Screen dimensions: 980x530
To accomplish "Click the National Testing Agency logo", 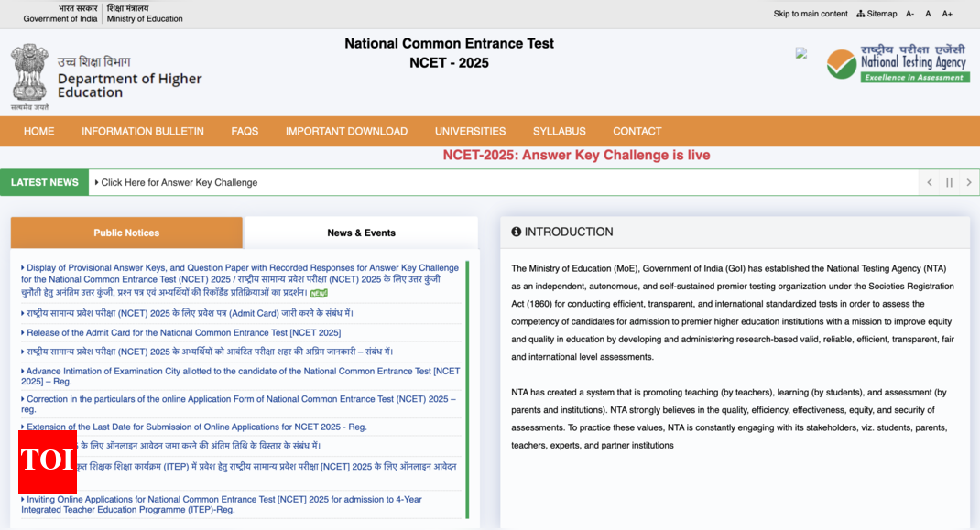I will (898, 64).
